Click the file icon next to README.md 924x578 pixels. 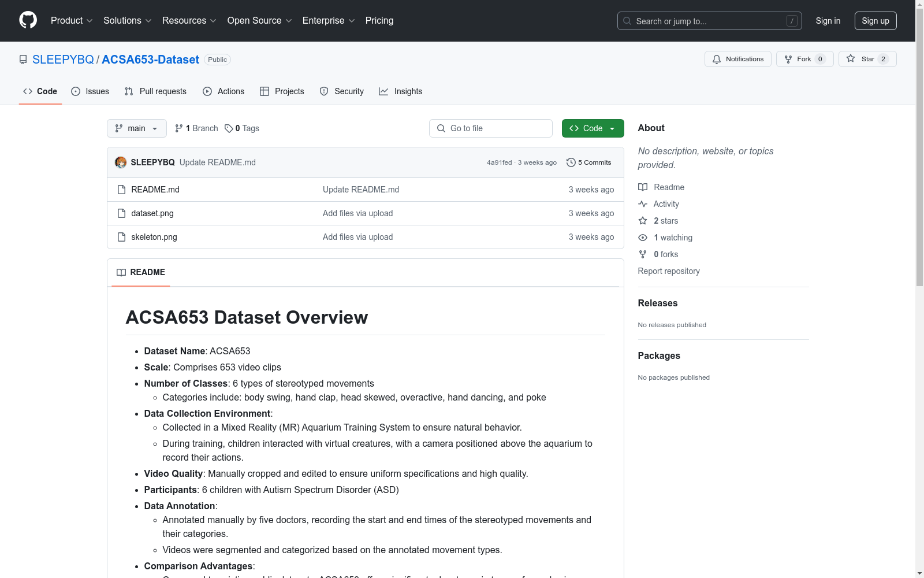[121, 190]
